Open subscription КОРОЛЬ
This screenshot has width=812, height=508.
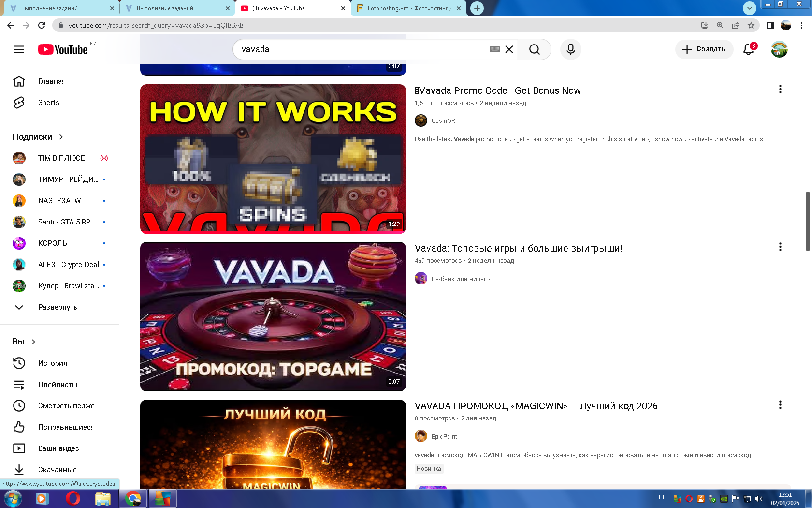(x=60, y=243)
